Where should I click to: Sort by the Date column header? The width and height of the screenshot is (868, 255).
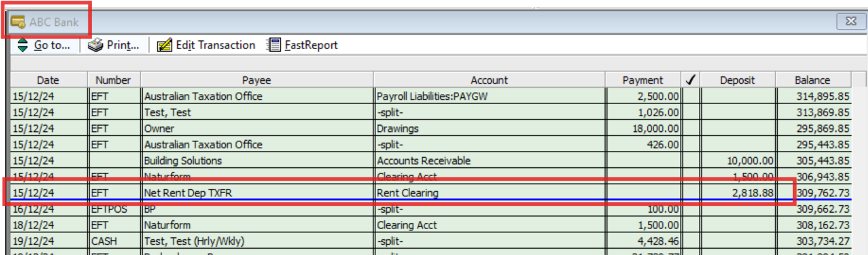[48, 80]
